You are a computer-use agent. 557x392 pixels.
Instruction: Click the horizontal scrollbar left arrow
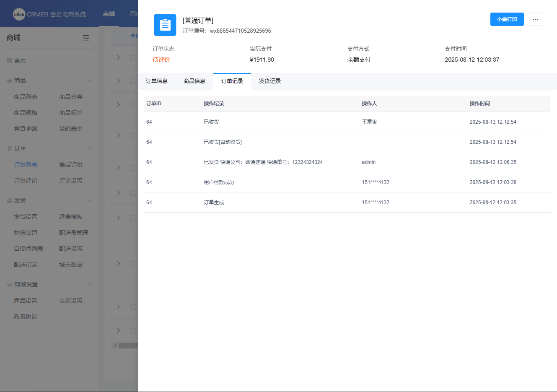pos(115,346)
